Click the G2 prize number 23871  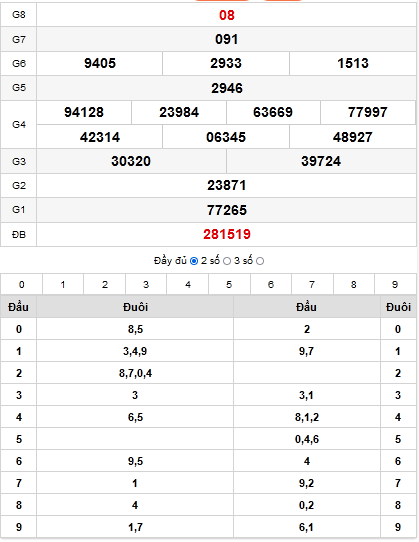[227, 186]
